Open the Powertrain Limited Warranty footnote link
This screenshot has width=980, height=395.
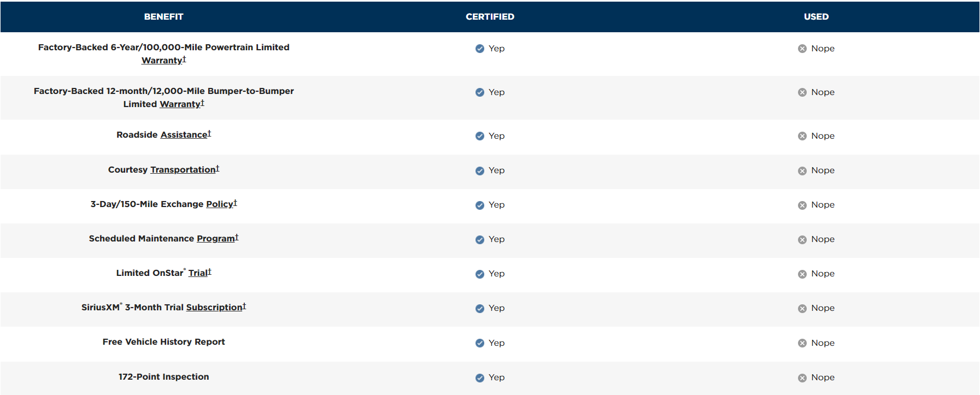tap(162, 61)
